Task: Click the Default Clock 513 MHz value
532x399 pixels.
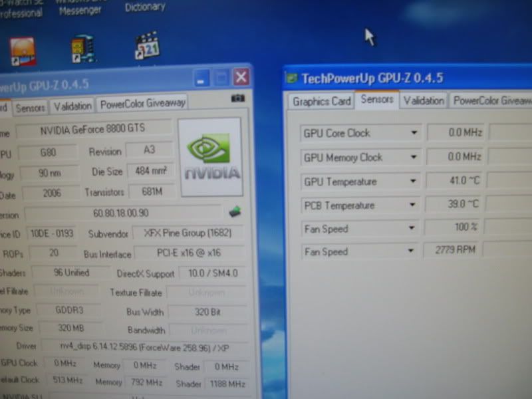Action: [x=67, y=380]
